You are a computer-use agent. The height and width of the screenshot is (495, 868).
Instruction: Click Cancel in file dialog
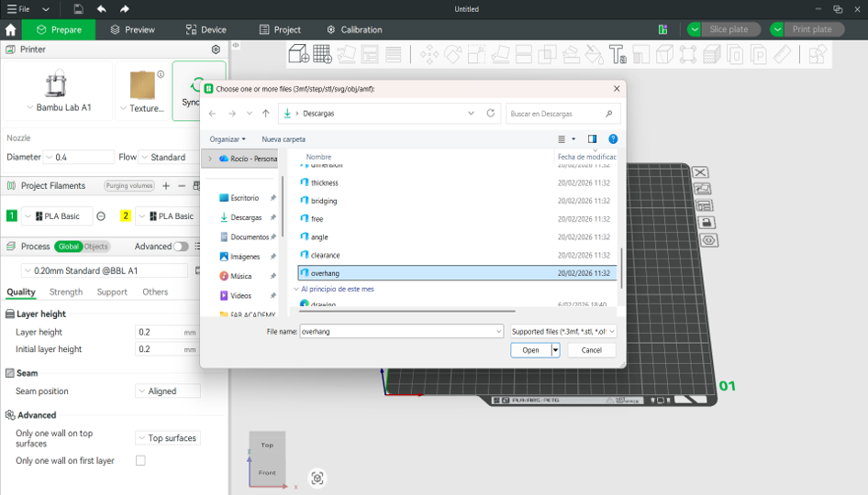591,350
